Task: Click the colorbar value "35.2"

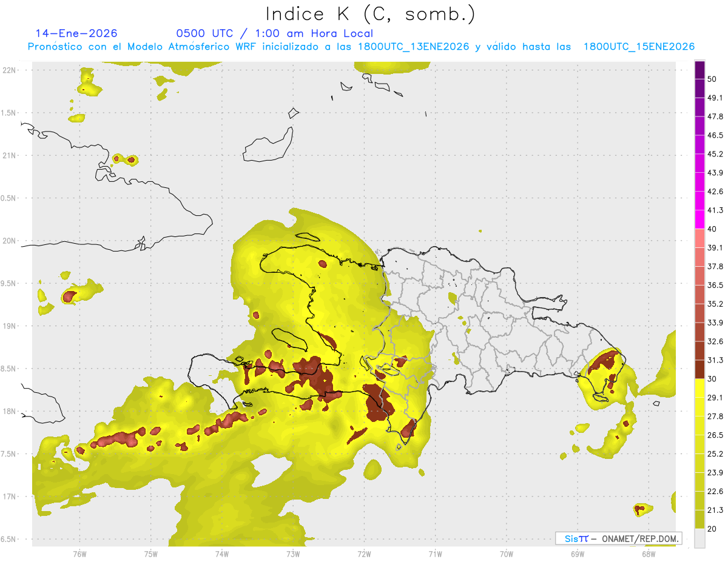Action: pos(715,304)
